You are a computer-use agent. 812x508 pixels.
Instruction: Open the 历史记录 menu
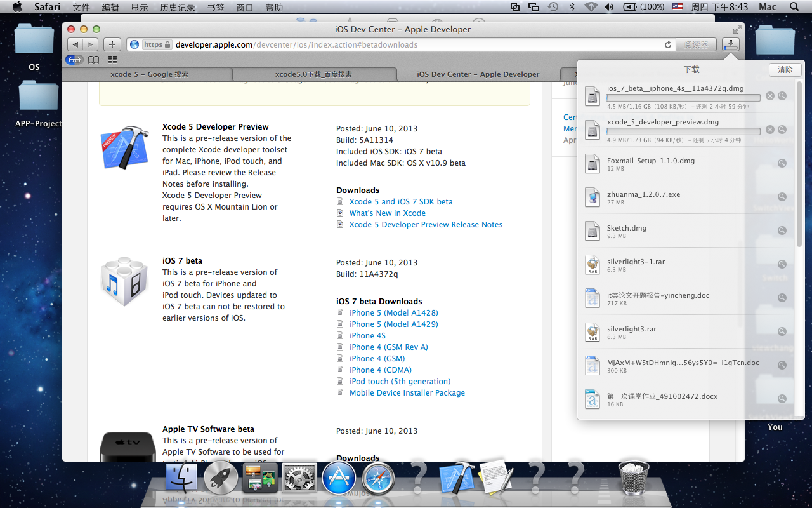pyautogui.click(x=178, y=7)
